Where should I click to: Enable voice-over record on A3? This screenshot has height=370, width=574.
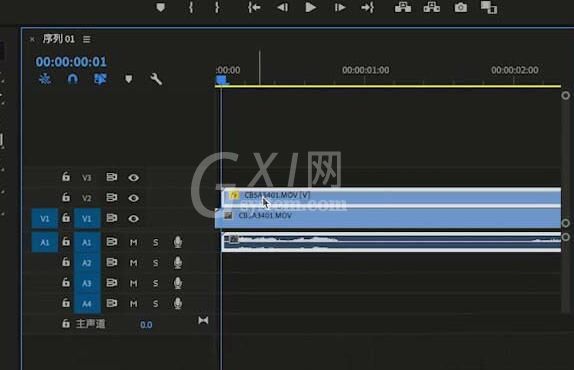178,283
